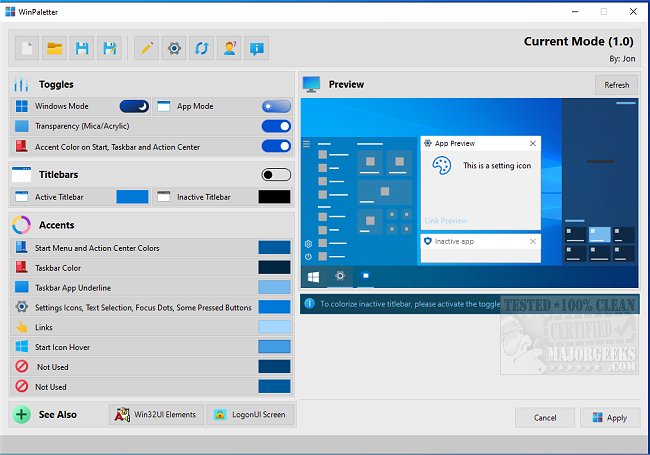Enable the Titlebars toggle
The image size is (650, 455).
click(x=276, y=174)
